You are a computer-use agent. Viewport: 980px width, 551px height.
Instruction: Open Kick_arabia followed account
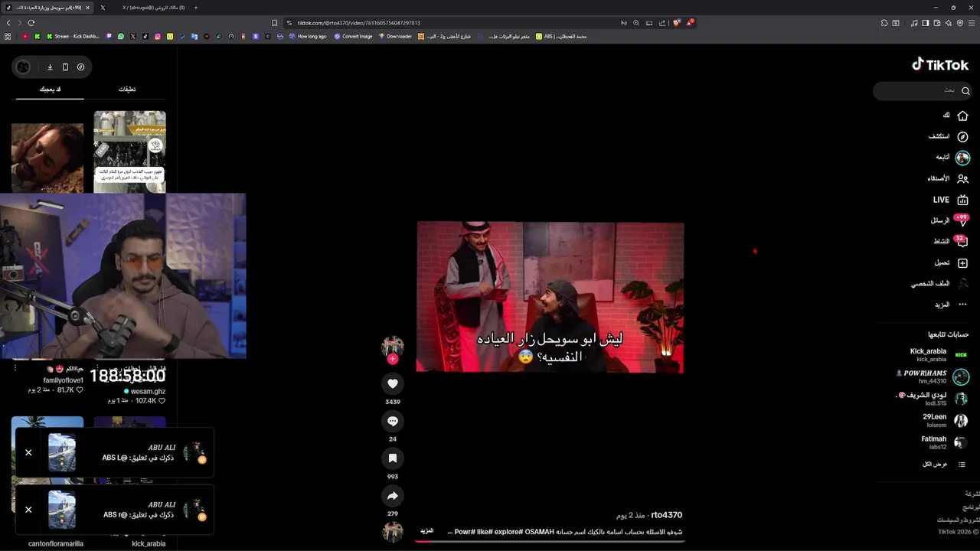coord(938,355)
